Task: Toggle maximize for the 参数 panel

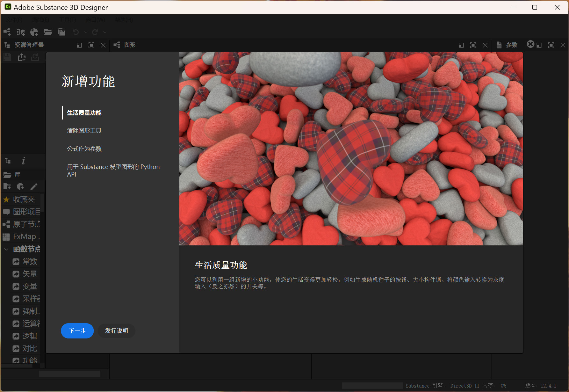Action: [551, 45]
